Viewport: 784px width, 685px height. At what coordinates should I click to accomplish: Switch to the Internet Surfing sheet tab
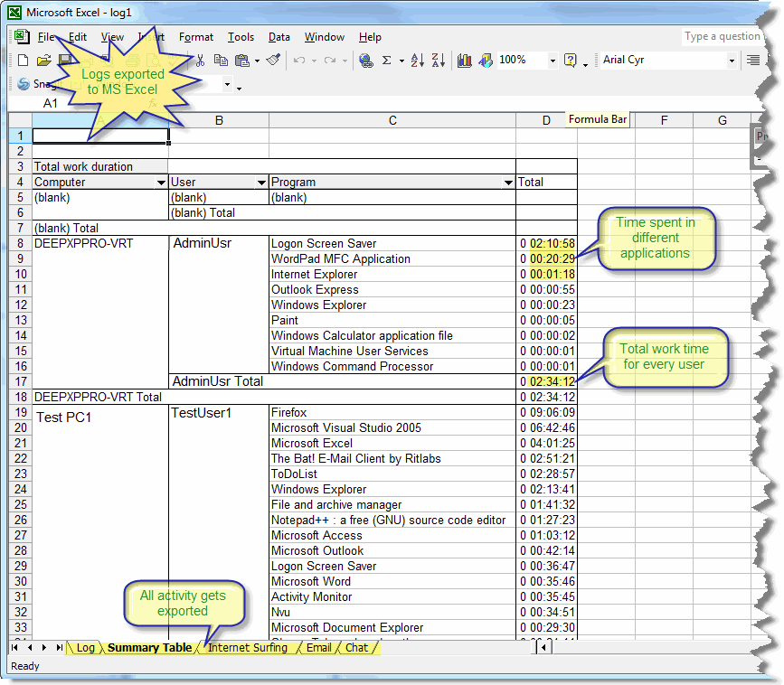pyautogui.click(x=248, y=648)
